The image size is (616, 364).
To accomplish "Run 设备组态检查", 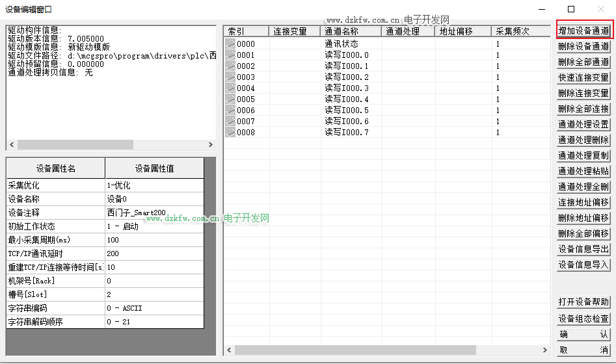I will point(583,318).
